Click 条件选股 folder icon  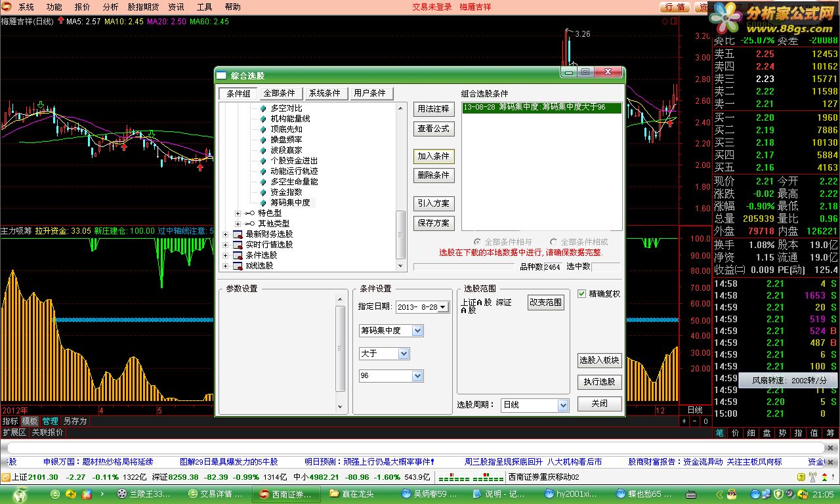pos(238,255)
